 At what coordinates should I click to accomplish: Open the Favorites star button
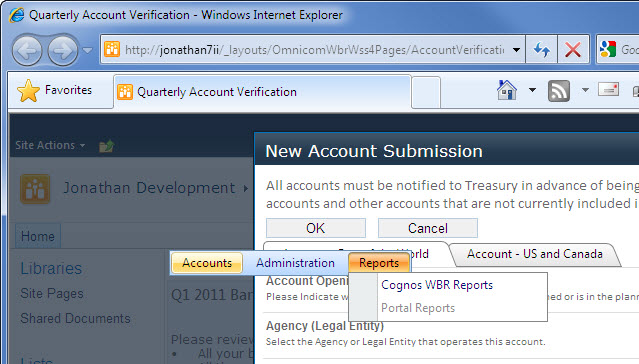point(55,90)
